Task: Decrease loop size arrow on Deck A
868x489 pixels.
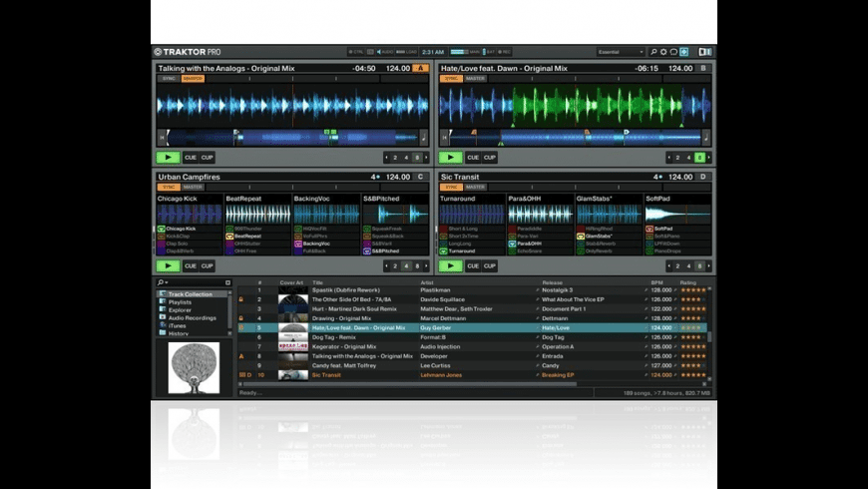Action: [x=386, y=158]
